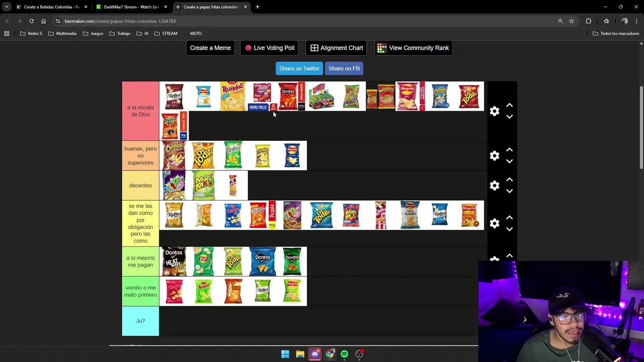644x362 pixels.
Task: Open settings gear for 'buenas, pero no superiores' tier
Action: 495,156
